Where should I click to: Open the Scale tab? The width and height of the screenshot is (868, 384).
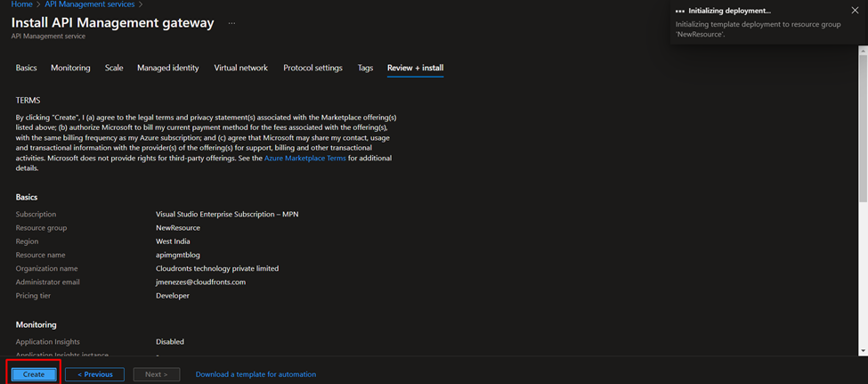[114, 68]
